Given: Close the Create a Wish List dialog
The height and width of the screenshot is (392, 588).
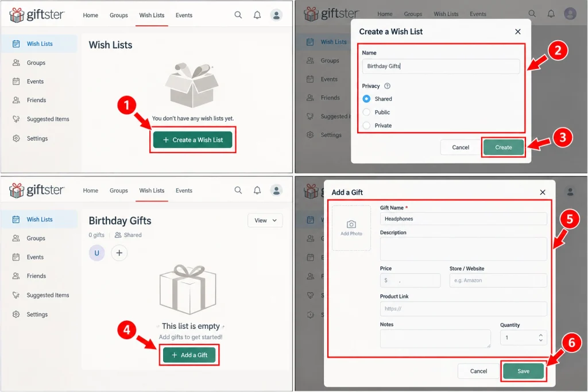Looking at the screenshot, I should (518, 32).
